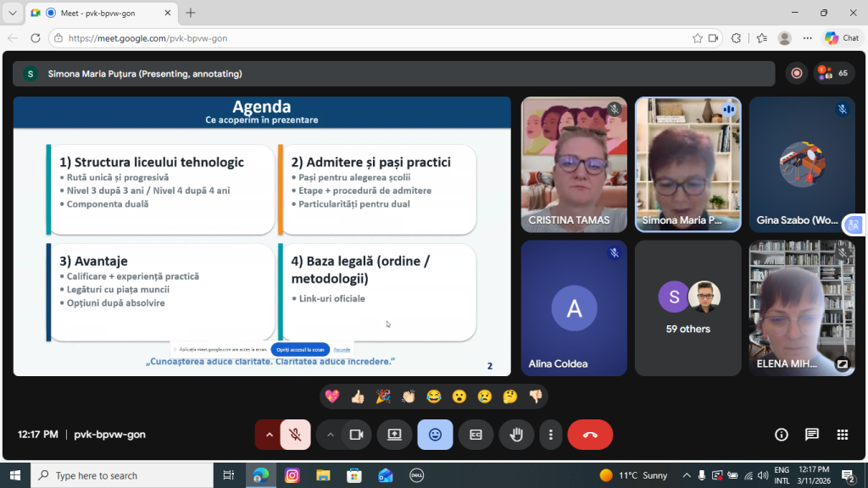
Task: Send the thumbs up reaction
Action: point(358,396)
